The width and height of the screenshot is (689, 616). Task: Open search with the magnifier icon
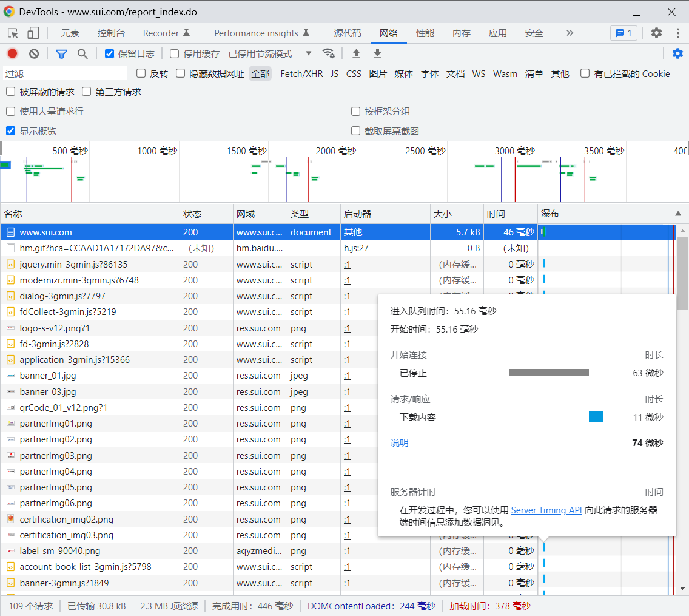pos(82,54)
